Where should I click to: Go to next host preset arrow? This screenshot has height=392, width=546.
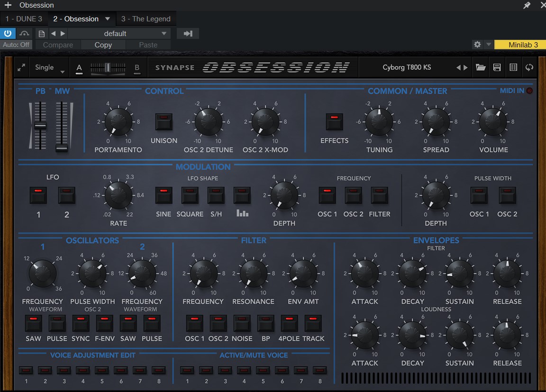(x=63, y=34)
